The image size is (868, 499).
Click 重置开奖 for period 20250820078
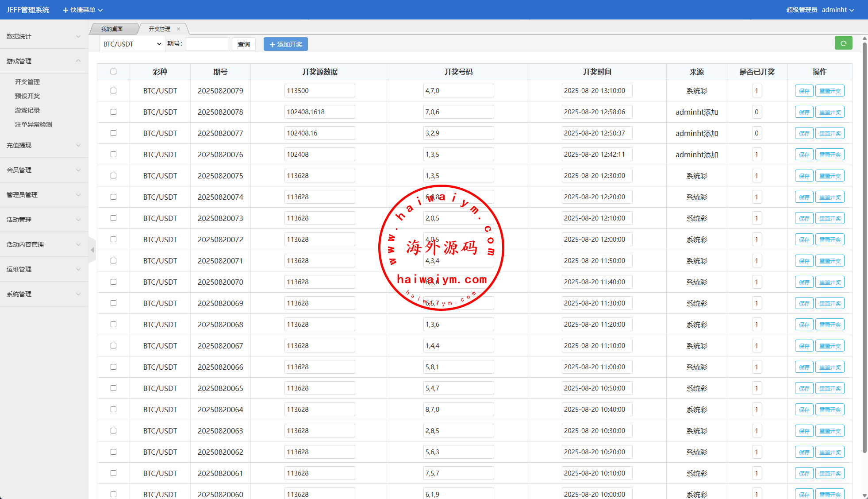tap(830, 112)
